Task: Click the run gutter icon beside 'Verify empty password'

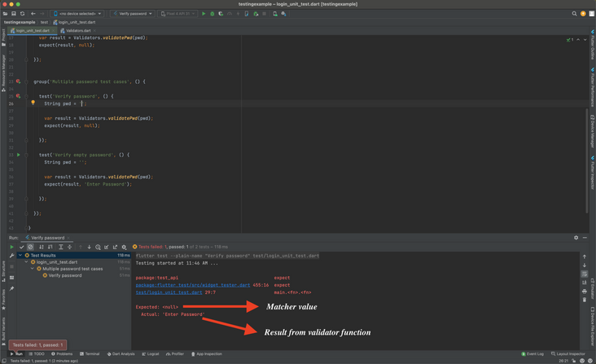Action: tap(19, 155)
